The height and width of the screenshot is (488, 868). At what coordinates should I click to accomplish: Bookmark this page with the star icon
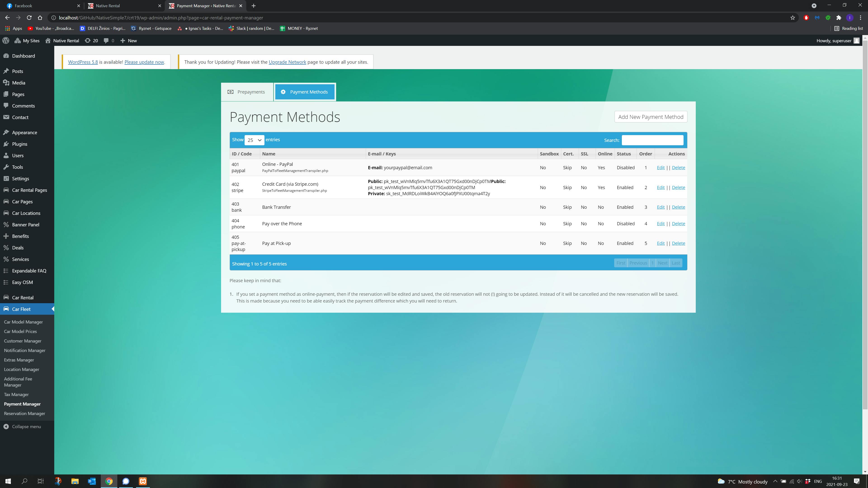coord(793,18)
